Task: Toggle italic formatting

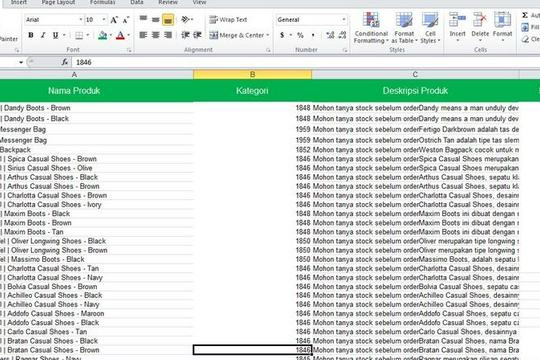Action: (x=43, y=35)
